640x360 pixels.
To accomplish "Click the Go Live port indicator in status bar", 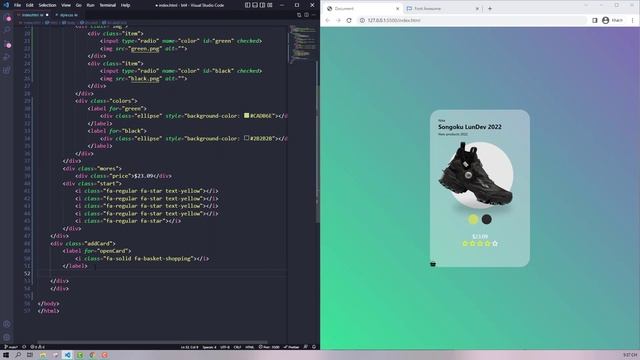I will pos(269,347).
